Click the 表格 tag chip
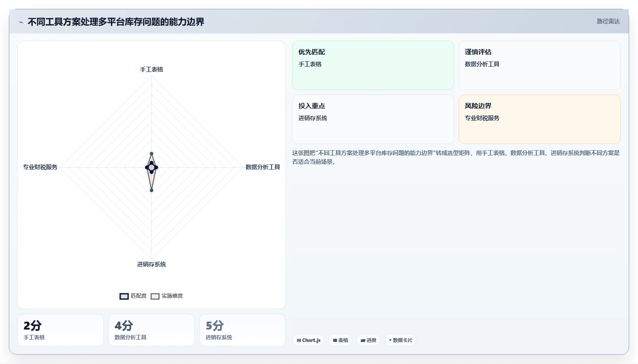638x364 pixels. pyautogui.click(x=340, y=340)
